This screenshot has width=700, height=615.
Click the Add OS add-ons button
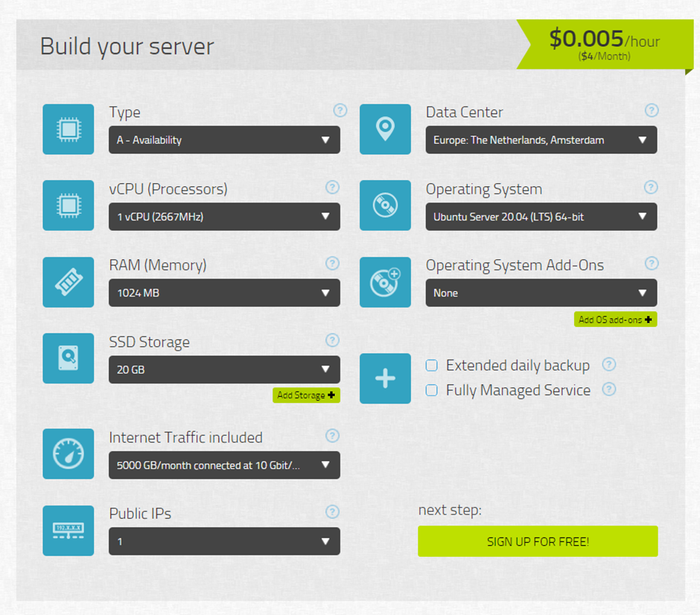point(615,319)
